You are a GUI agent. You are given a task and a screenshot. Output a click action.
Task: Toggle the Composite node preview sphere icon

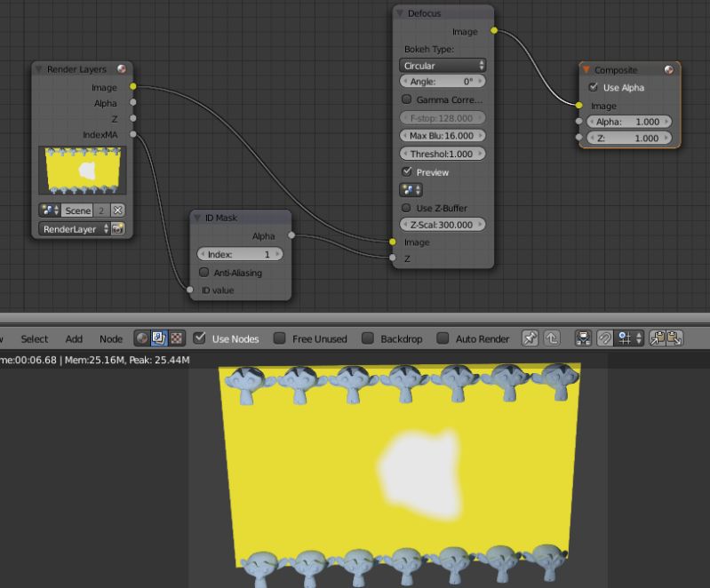click(668, 69)
